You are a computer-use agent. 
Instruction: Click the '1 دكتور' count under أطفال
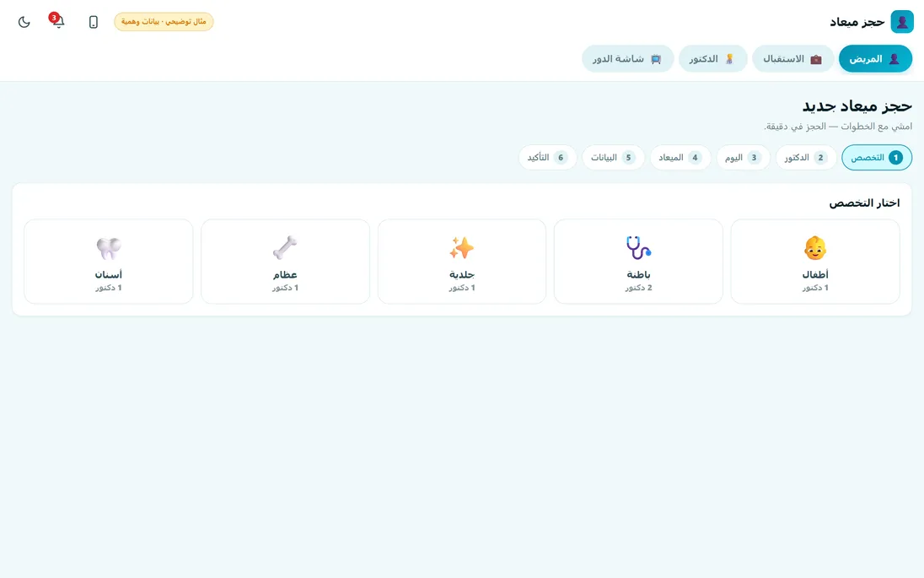[815, 288]
